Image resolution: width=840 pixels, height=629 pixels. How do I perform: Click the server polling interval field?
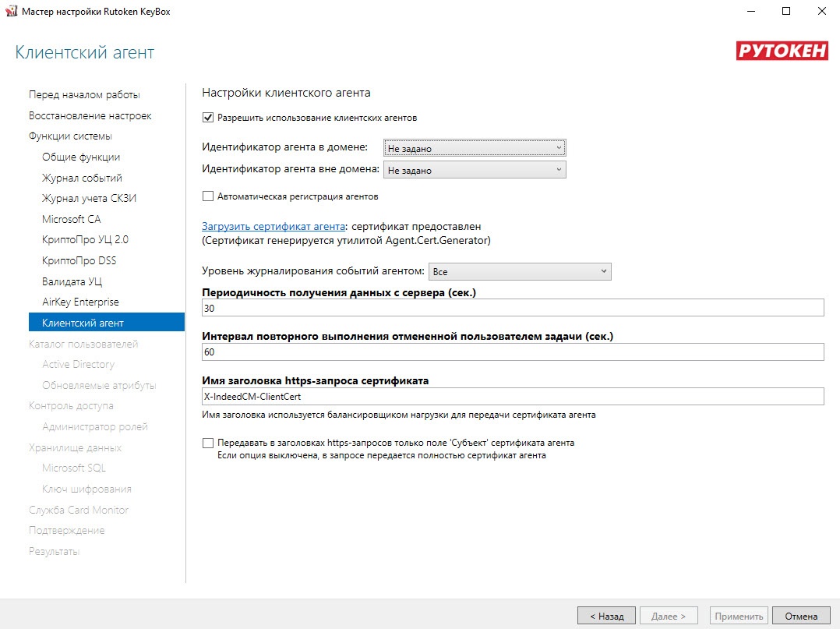click(x=512, y=309)
